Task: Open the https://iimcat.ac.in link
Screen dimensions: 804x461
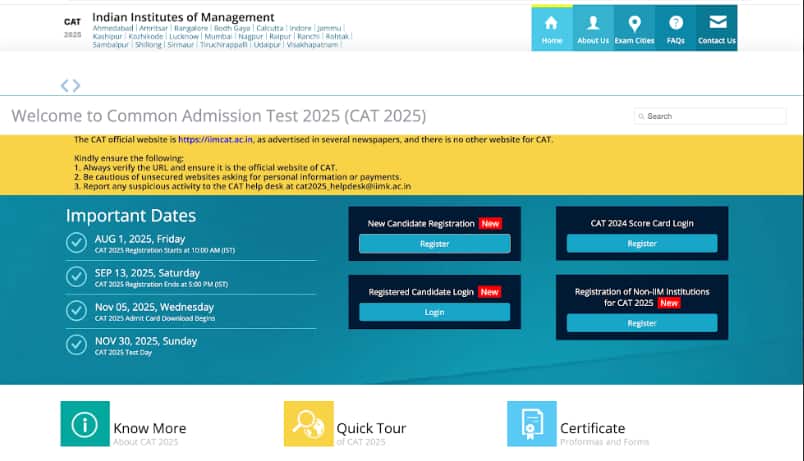Action: [215, 139]
